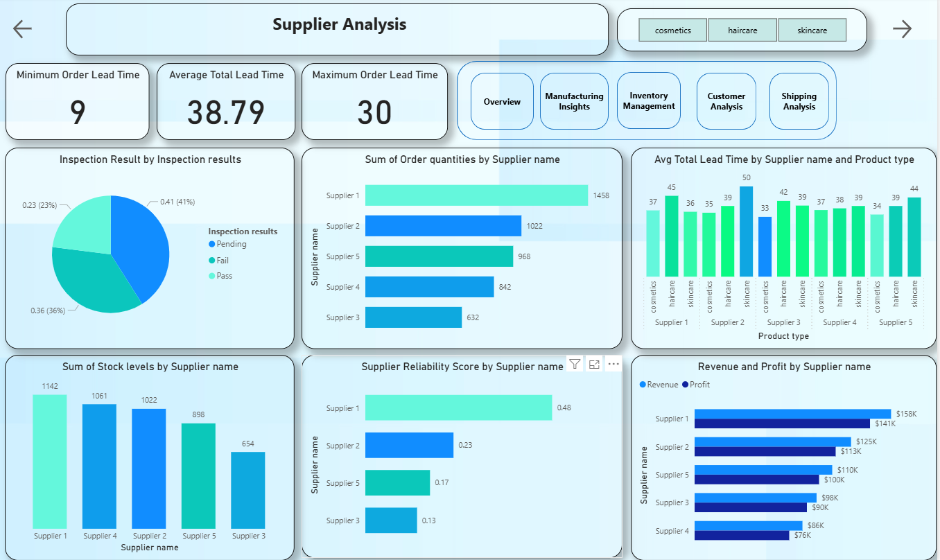940x560 pixels.
Task: Click the Minimum Order Lead Time card
Action: [x=78, y=102]
